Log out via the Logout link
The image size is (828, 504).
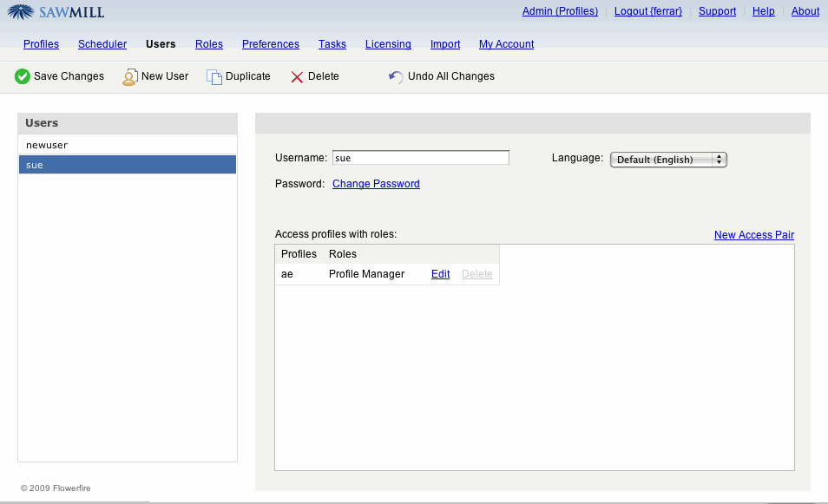point(648,11)
